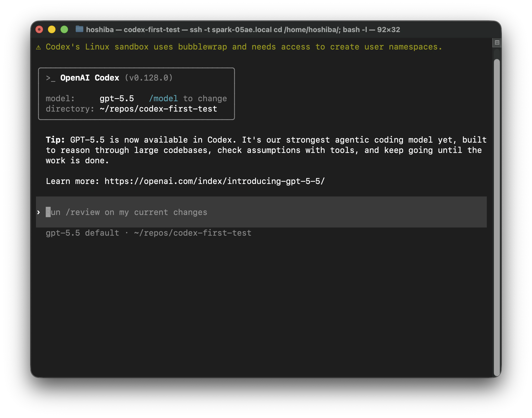Click the model value "gpt-5.5" in the box

pyautogui.click(x=117, y=99)
